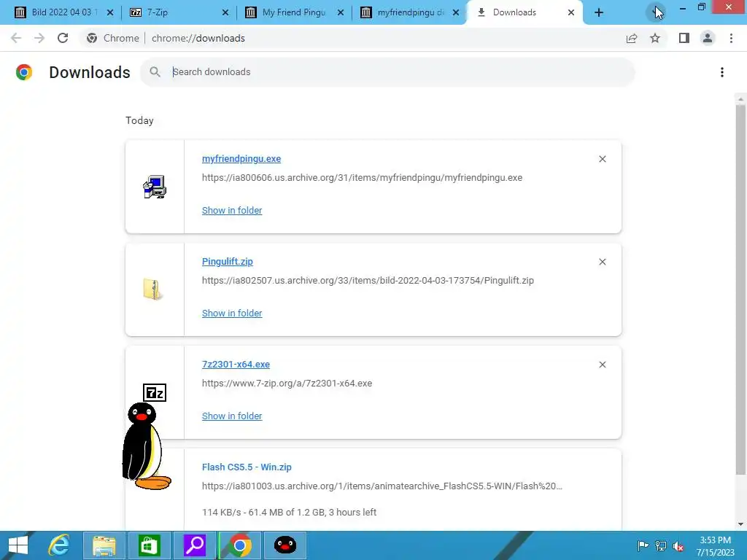Open File Explorer from the taskbar
This screenshot has width=747, height=560.
pos(104,545)
